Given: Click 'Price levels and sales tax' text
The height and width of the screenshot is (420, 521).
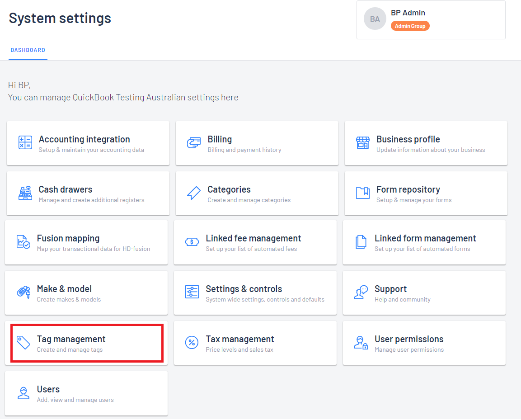Looking at the screenshot, I should coord(239,350).
